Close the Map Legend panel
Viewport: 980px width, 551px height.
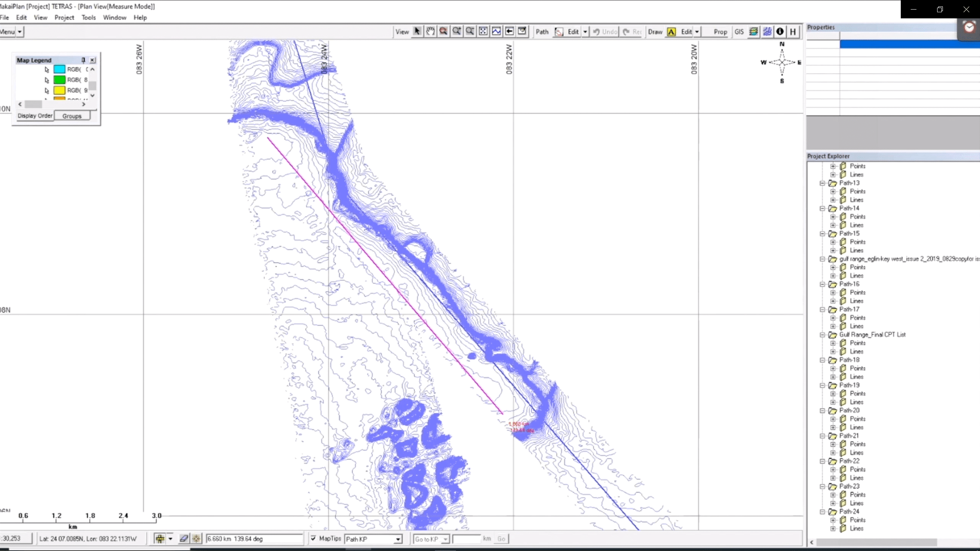pyautogui.click(x=92, y=60)
